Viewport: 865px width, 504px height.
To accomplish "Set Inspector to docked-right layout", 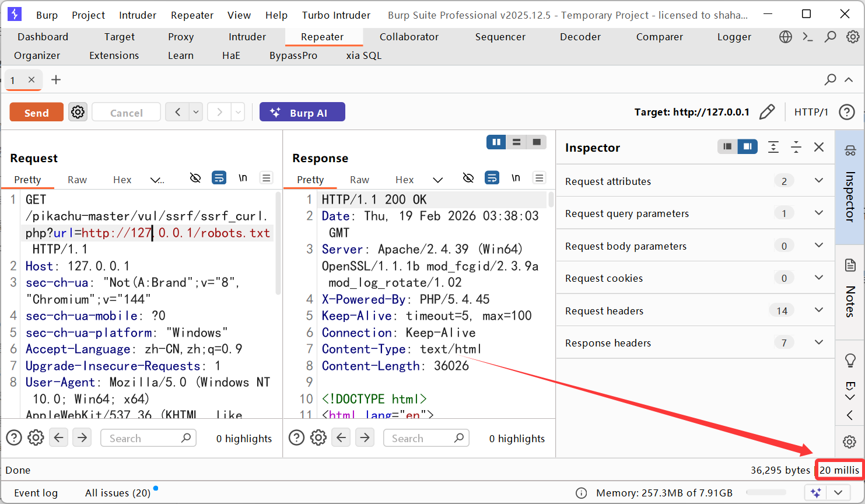I will (748, 146).
